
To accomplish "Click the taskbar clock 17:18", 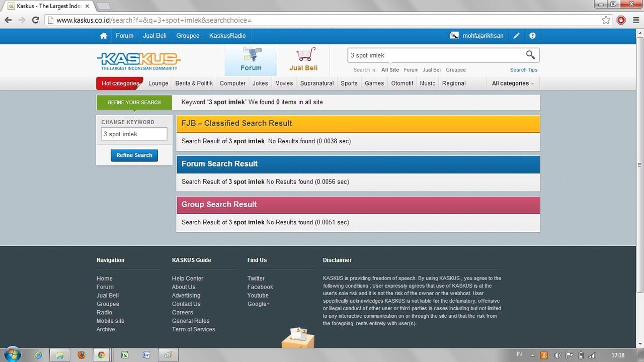I will click(617, 355).
